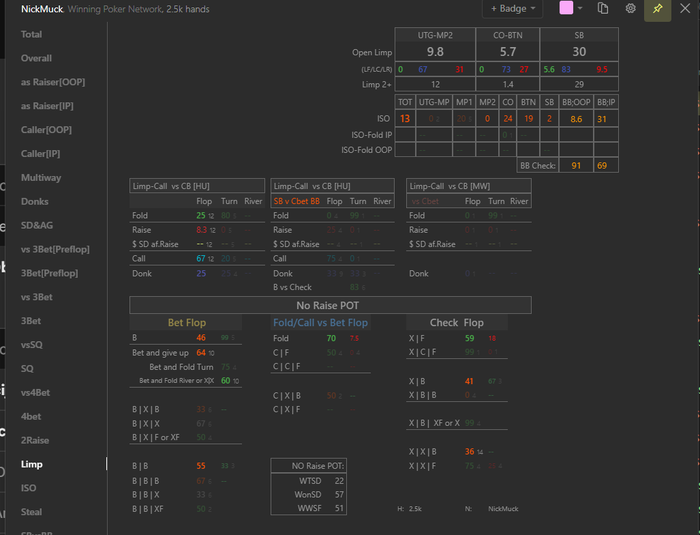Select the Total tab in sidebar
700x535 pixels.
(x=31, y=34)
